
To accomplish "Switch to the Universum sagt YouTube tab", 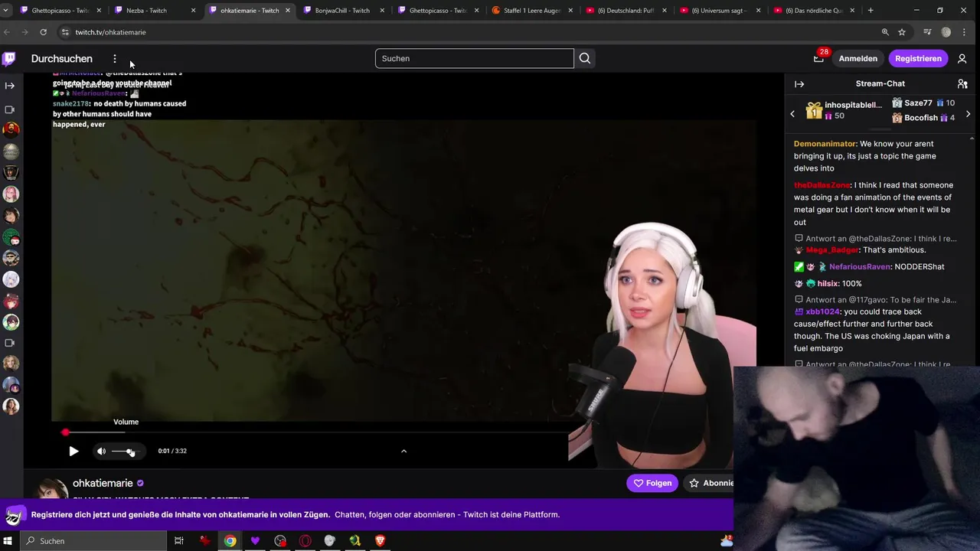I will click(719, 11).
